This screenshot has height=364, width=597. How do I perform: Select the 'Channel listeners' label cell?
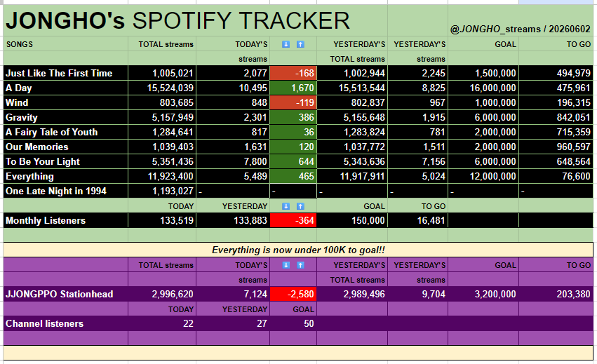[65, 323]
